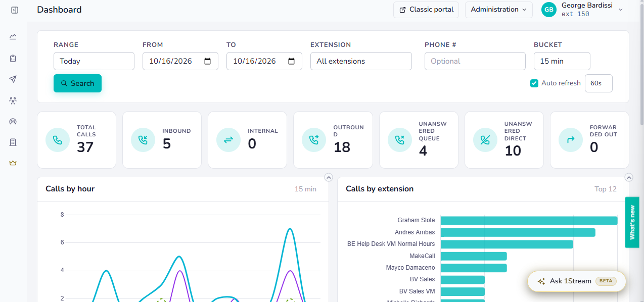Viewport: 644px width, 302px height.
Task: Open the Range dropdown set to Today
Action: (x=94, y=61)
